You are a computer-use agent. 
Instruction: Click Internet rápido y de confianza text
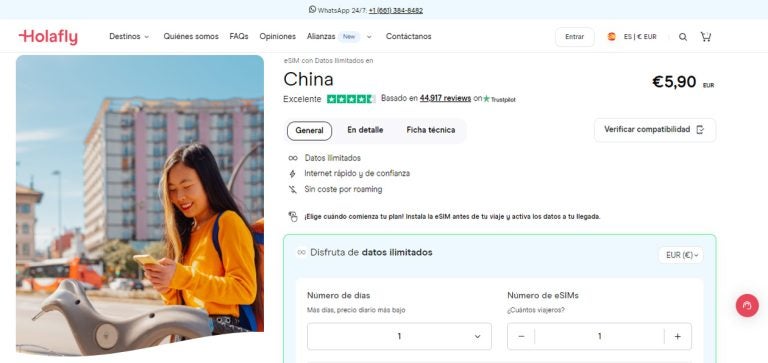point(357,173)
